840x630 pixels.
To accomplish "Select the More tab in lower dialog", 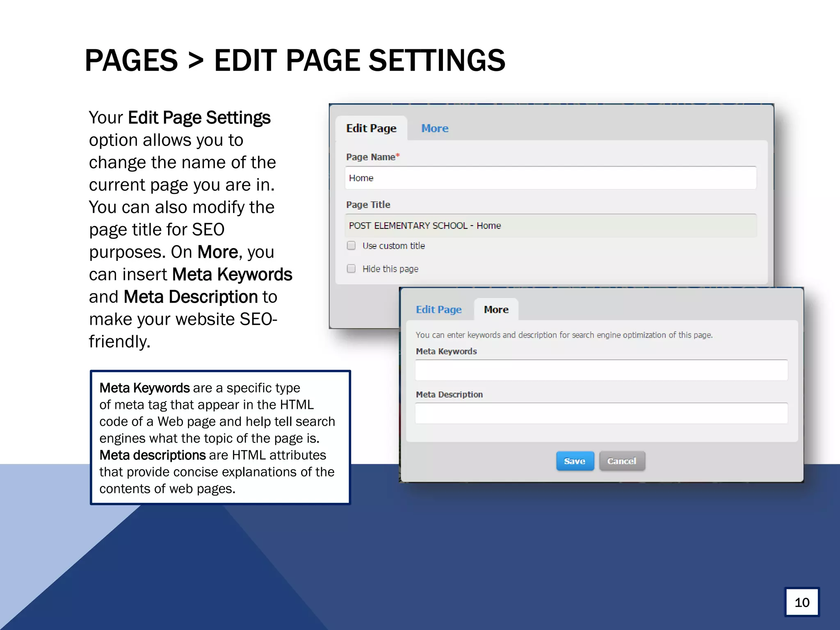I will (496, 310).
